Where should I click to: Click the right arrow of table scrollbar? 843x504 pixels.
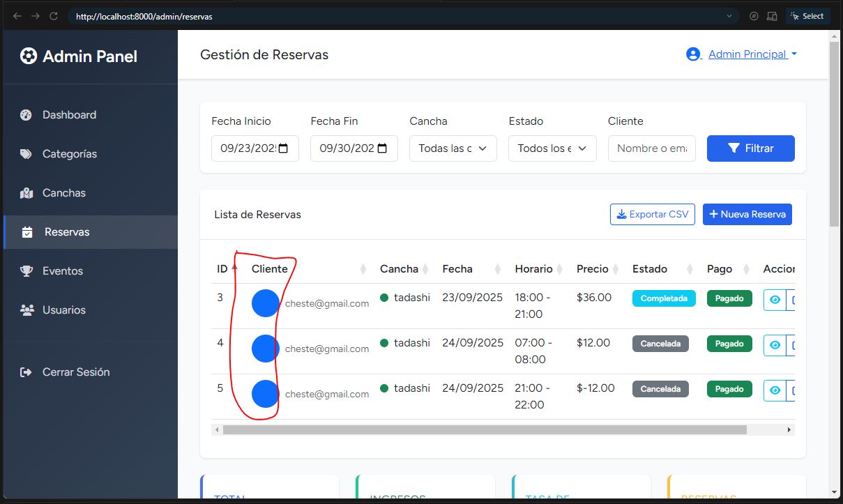click(789, 430)
